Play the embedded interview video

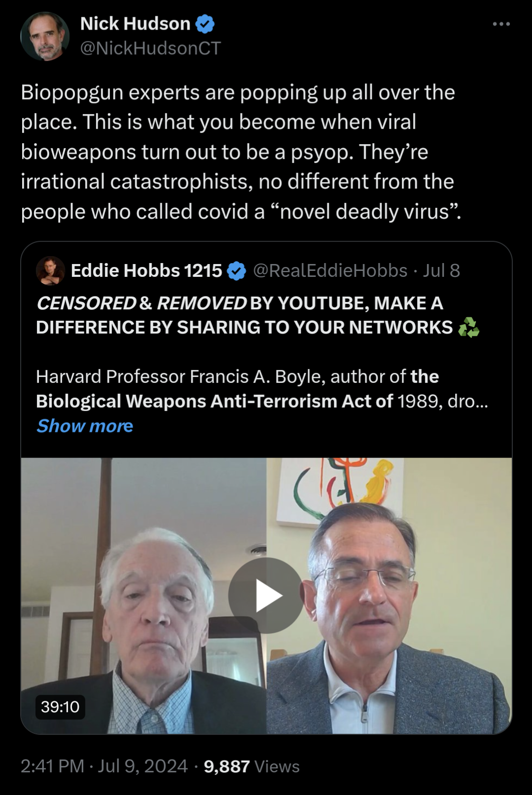[x=266, y=596]
